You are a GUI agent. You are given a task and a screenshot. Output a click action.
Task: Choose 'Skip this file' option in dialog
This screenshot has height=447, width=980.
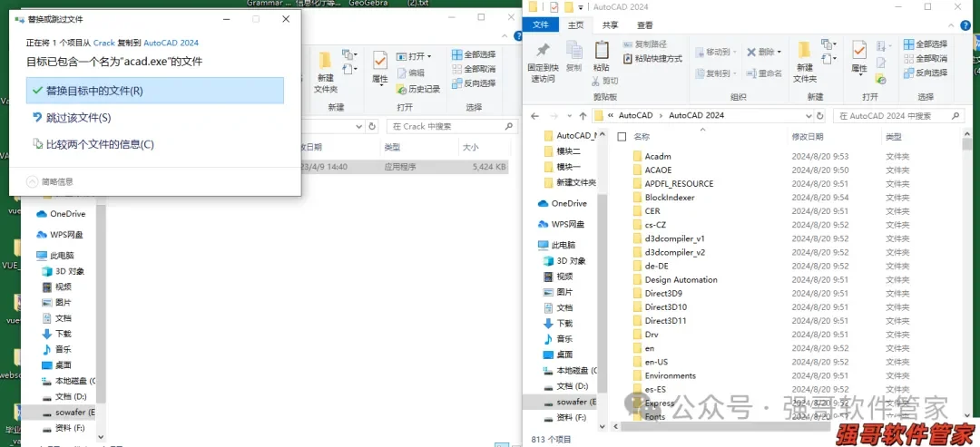(72, 117)
